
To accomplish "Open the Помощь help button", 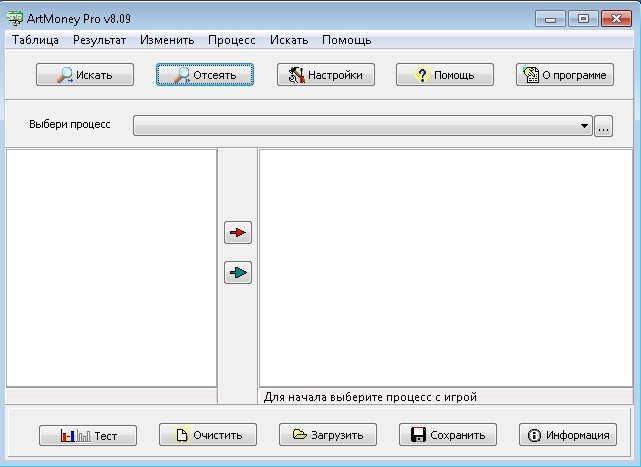I will tap(445, 75).
